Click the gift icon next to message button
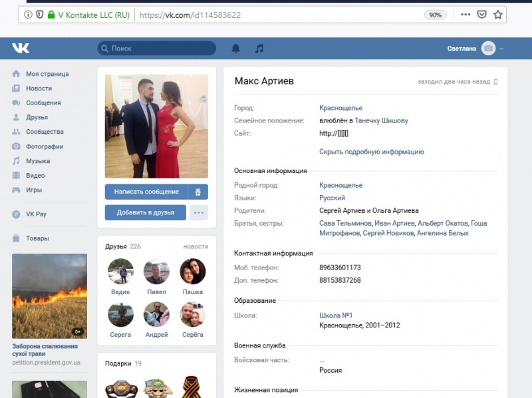532x398 pixels. (x=198, y=192)
